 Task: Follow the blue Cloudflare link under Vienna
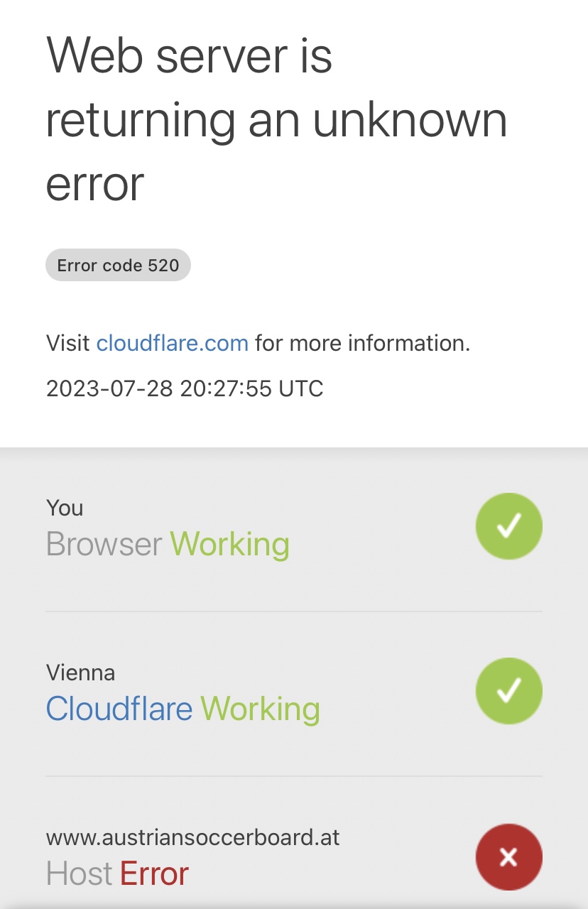(x=119, y=709)
